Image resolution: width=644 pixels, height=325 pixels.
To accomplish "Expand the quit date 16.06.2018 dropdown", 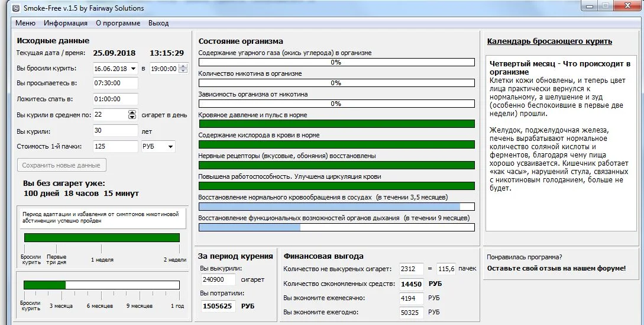I will coord(134,69).
